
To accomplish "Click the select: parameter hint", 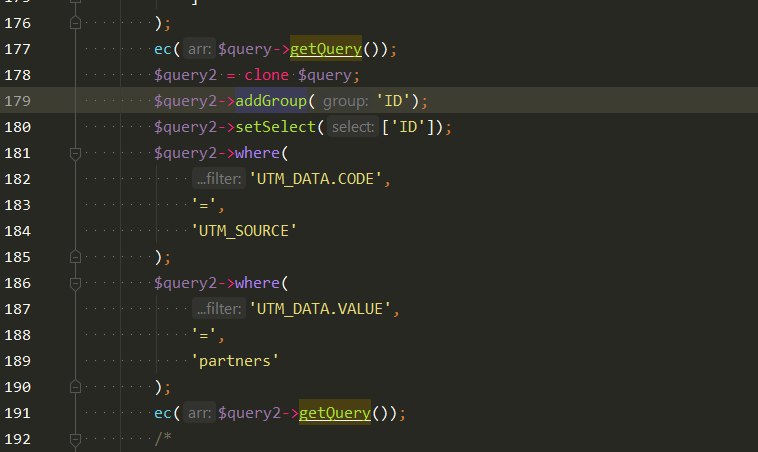I will click(x=353, y=127).
